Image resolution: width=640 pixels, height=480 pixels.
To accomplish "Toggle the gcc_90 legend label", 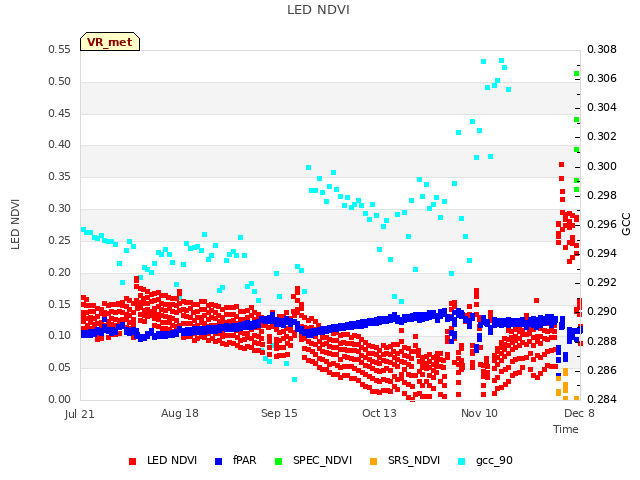I will (x=494, y=461).
